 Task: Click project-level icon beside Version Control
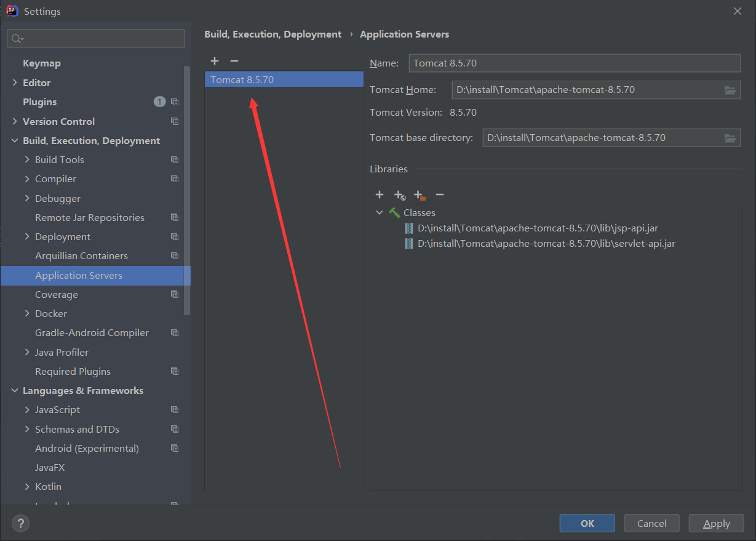(175, 121)
